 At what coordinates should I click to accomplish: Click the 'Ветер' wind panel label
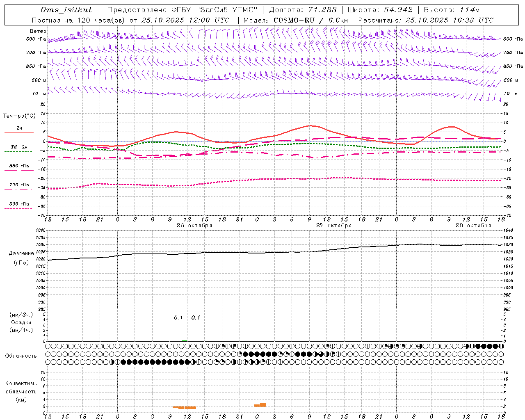[x=38, y=31]
